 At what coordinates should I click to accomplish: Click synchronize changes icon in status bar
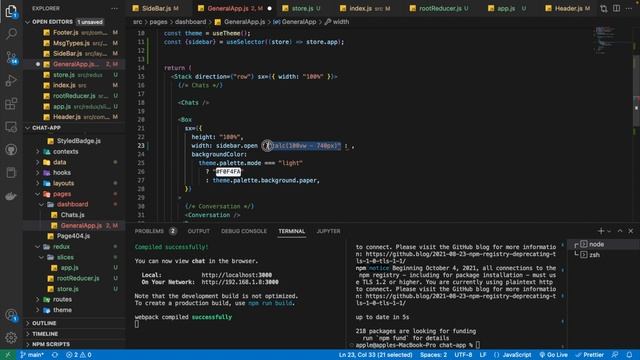pos(55,355)
